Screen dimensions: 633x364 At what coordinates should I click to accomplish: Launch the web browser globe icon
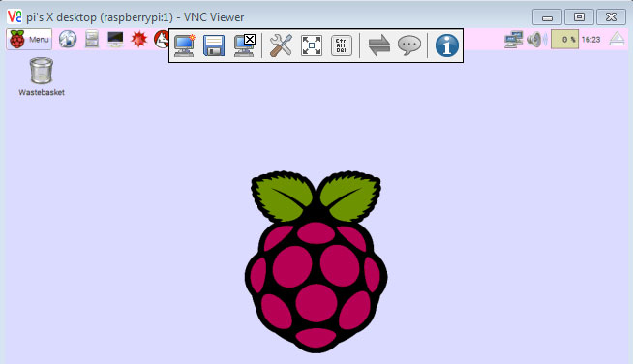click(x=68, y=39)
